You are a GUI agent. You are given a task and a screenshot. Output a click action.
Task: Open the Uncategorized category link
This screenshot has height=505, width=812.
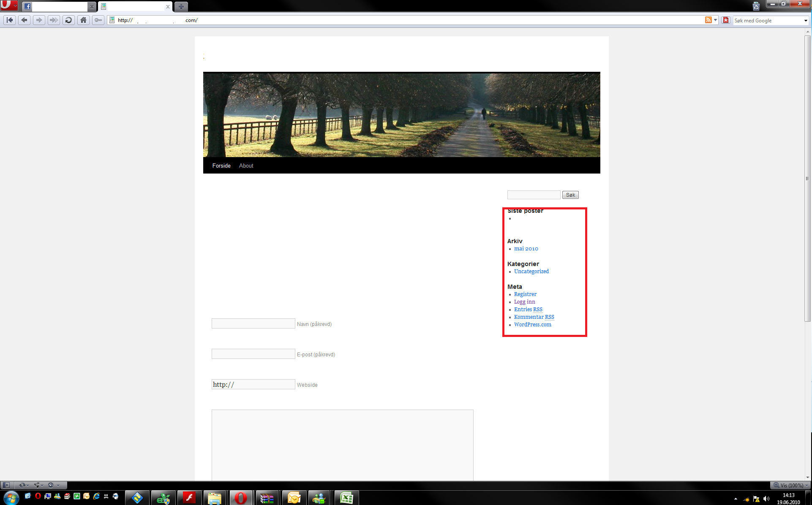(x=531, y=272)
